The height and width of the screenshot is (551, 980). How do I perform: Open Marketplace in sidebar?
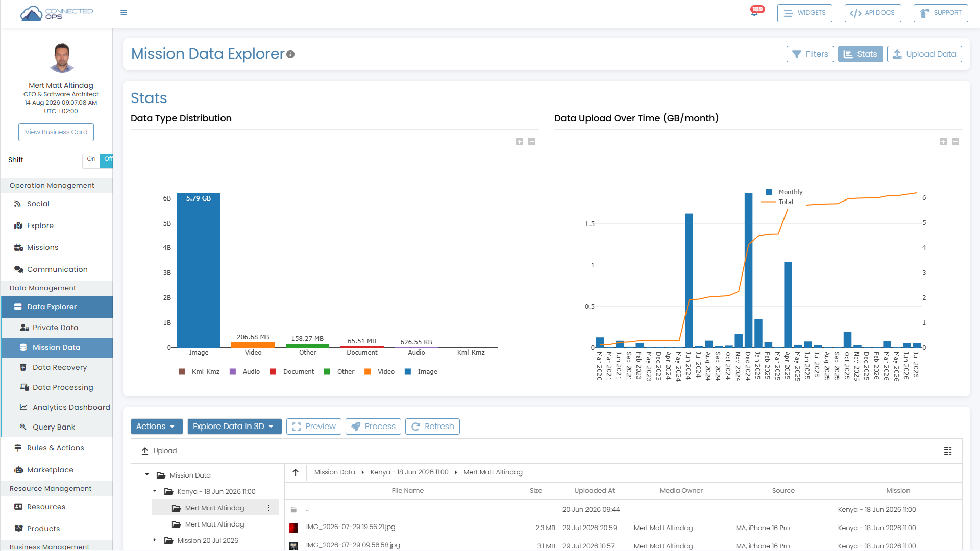pos(56,470)
